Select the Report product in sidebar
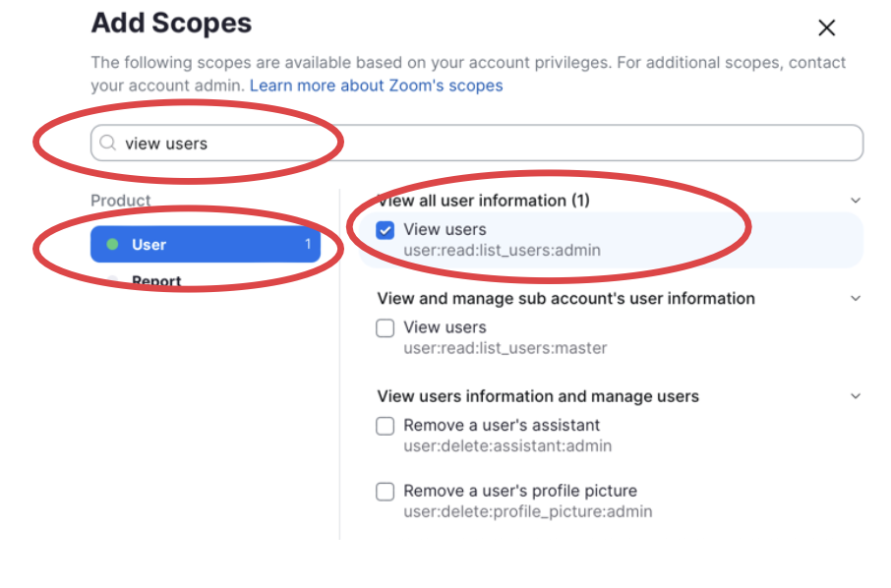891x588 pixels. [157, 282]
